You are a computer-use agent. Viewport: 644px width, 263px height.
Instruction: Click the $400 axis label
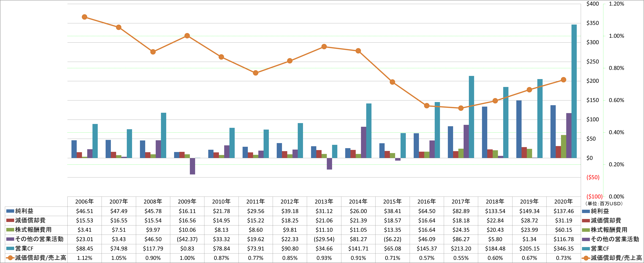(593, 4)
